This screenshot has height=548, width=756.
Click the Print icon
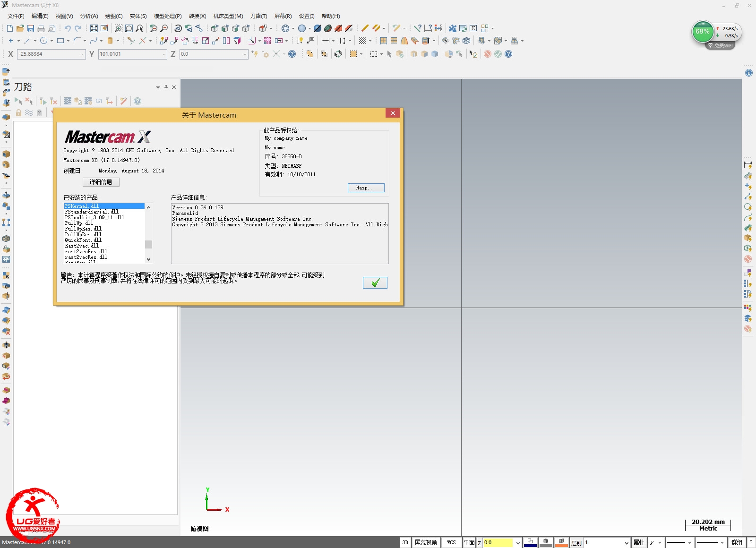pos(41,28)
